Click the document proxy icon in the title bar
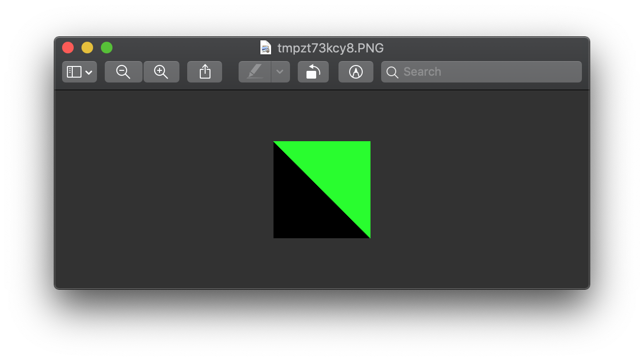The height and width of the screenshot is (361, 644). coord(265,48)
